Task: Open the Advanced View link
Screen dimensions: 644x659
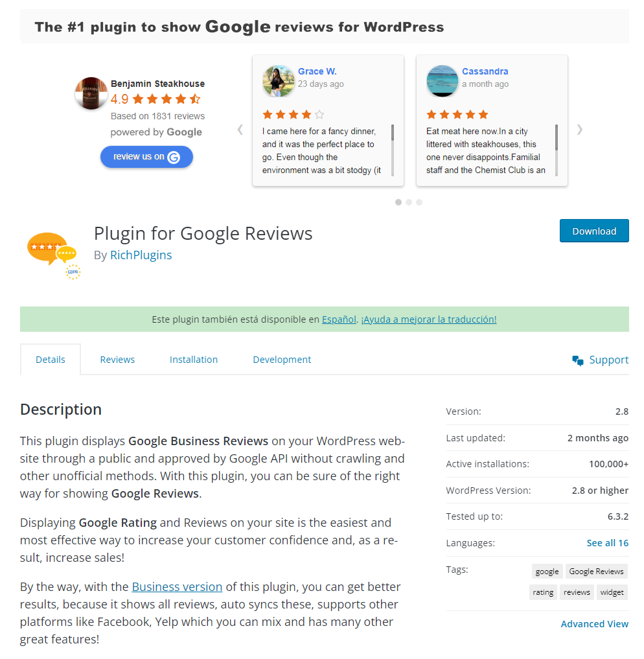Action: [x=594, y=624]
